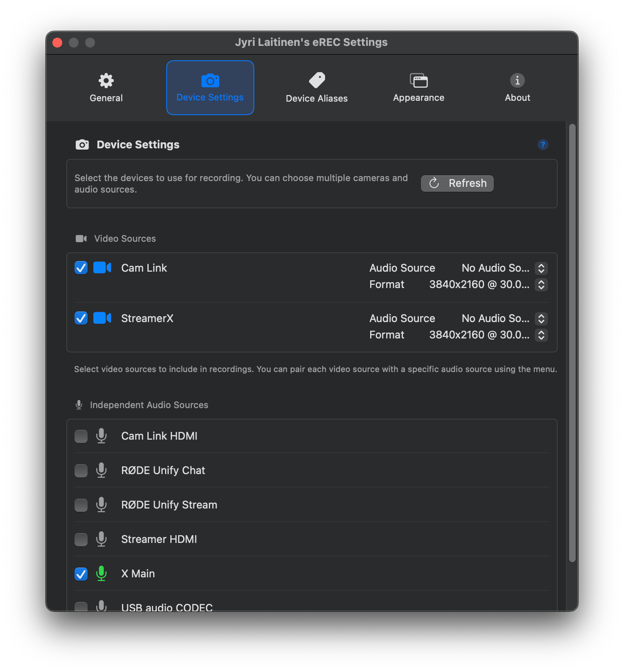Click the microphone icon for Cam Link HDMI
Viewport: 624px width, 672px height.
pyautogui.click(x=102, y=436)
